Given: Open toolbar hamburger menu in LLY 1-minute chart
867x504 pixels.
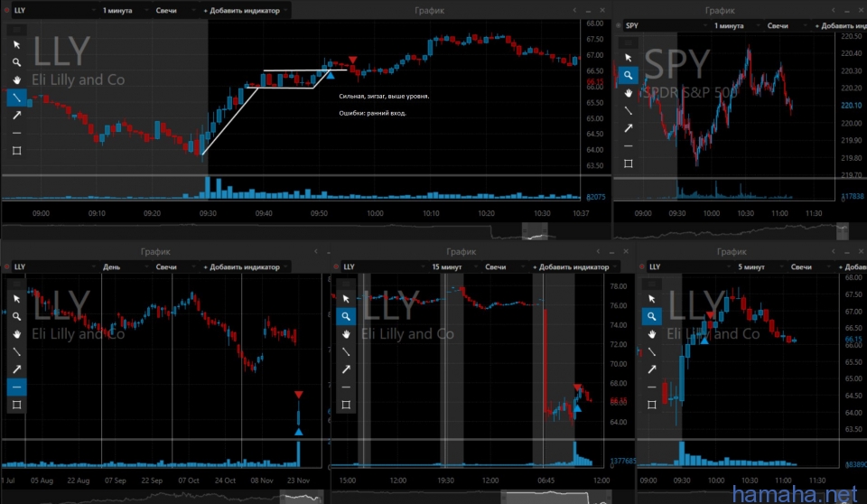Looking at the screenshot, I should coord(16,29).
